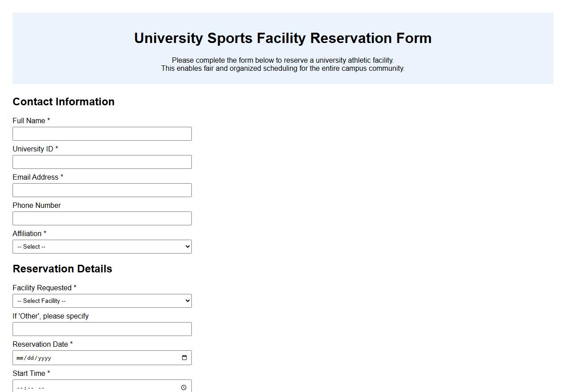Focus the University ID input field
Image resolution: width=566 pixels, height=392 pixels.
pos(102,162)
